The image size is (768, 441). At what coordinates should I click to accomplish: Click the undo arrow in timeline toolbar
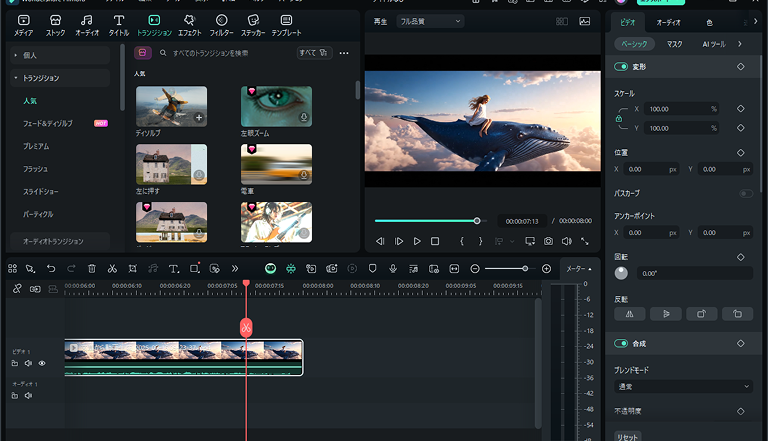[51, 269]
